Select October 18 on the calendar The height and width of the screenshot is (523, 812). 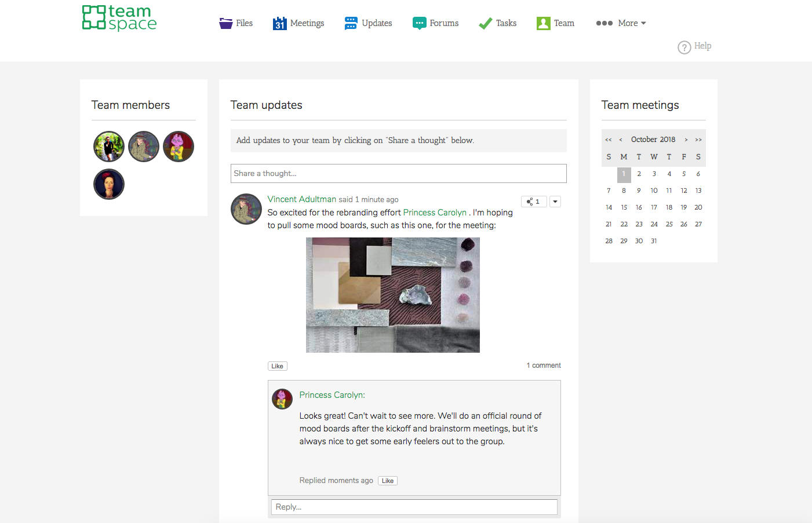[x=669, y=207]
